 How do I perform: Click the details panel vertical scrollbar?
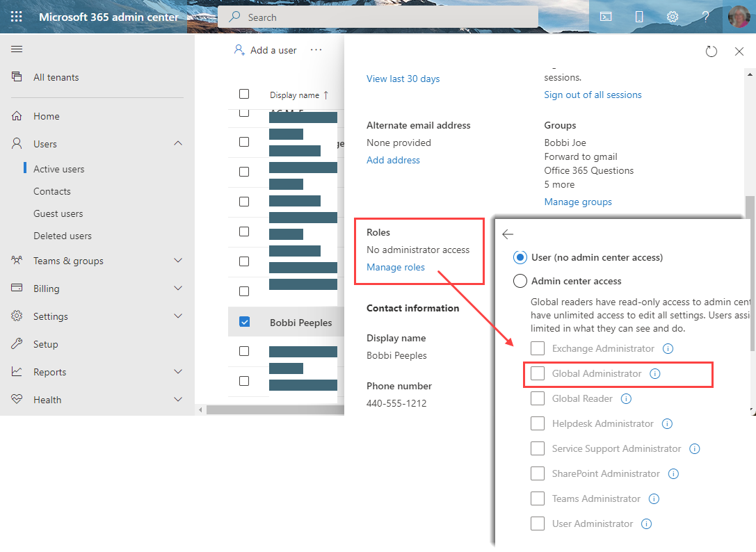click(x=750, y=273)
